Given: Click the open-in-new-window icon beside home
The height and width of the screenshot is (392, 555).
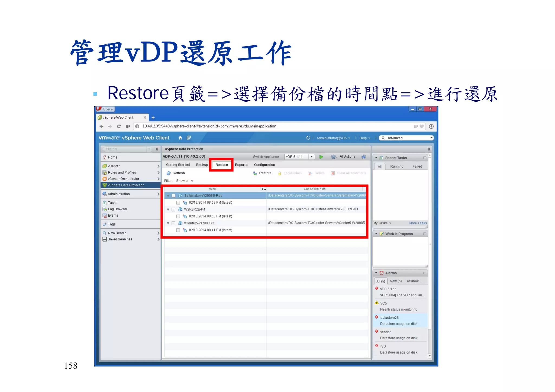Looking at the screenshot, I should point(189,138).
